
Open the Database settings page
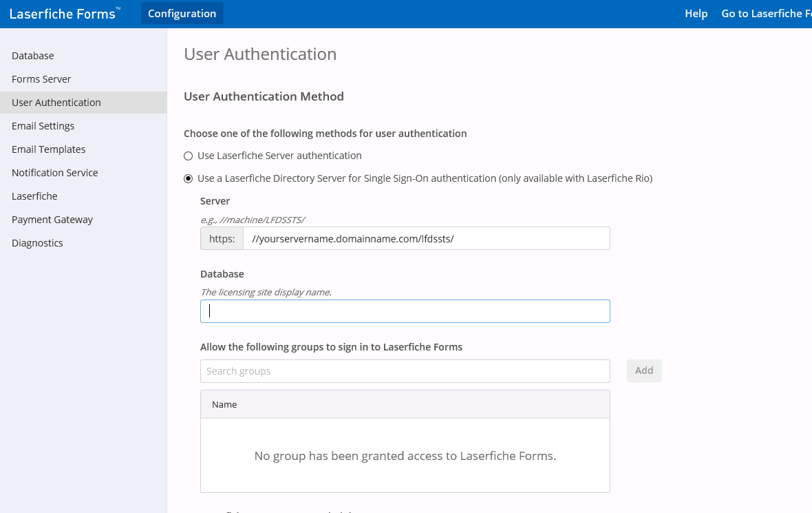[32, 56]
